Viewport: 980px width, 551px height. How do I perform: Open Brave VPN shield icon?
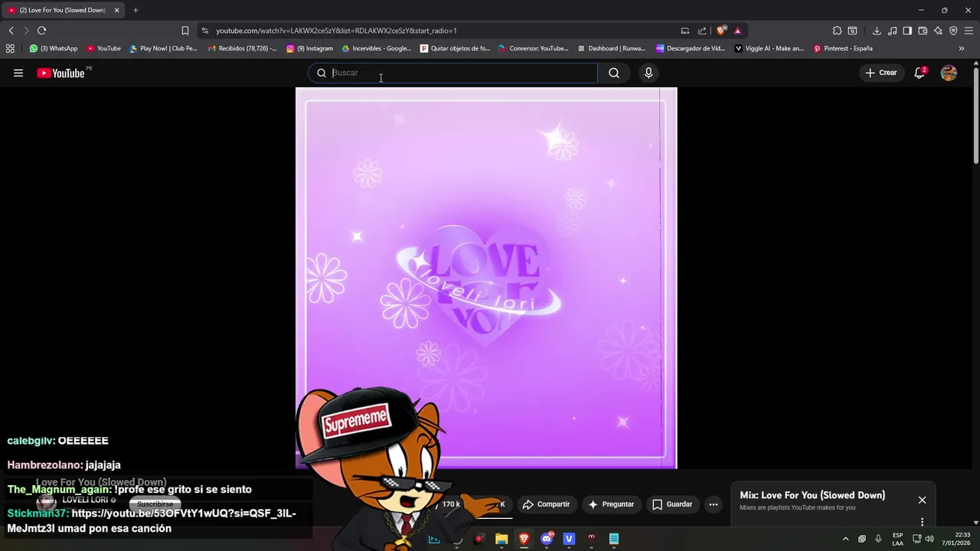coord(953,31)
